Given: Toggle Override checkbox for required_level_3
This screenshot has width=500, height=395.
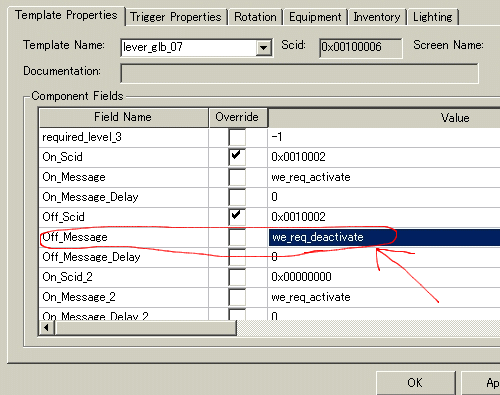Looking at the screenshot, I should (x=237, y=137).
